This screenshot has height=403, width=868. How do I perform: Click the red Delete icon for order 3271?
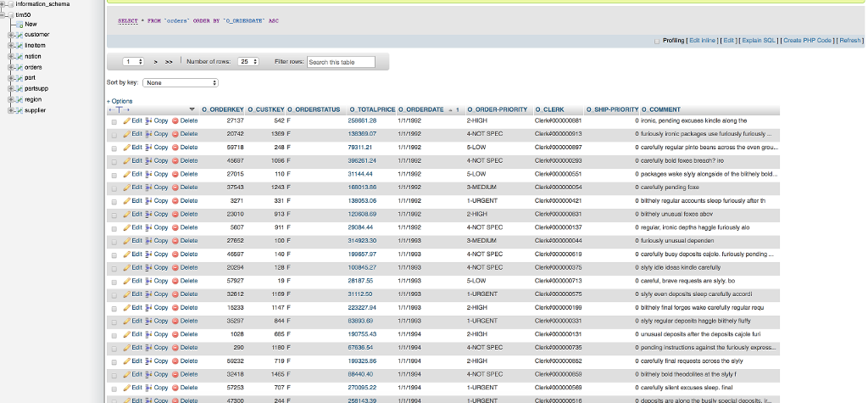pos(175,201)
